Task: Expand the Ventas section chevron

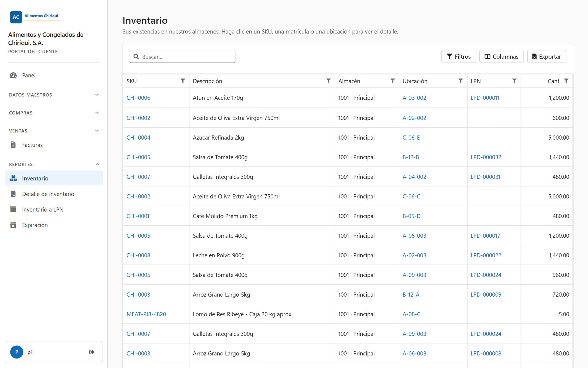Action: pos(97,131)
